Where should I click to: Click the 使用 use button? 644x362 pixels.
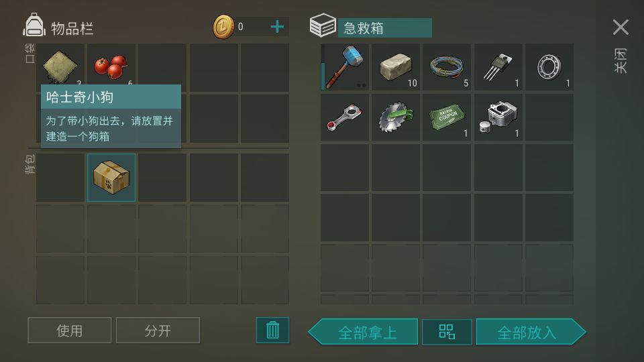69,330
